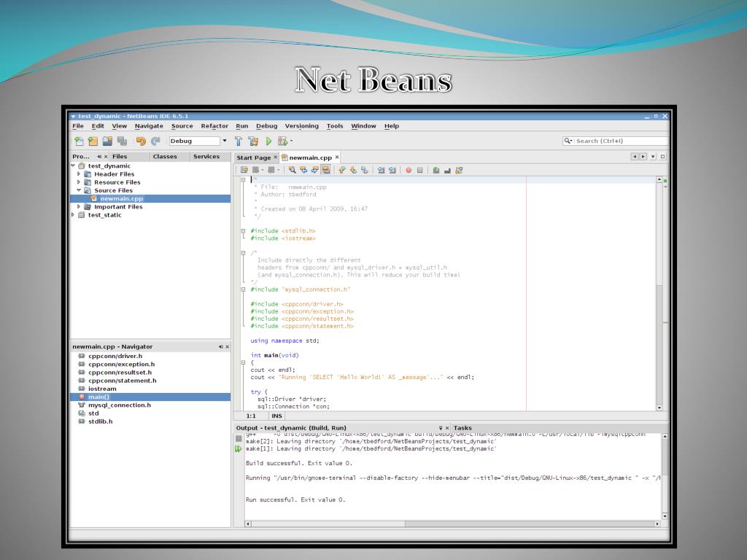The width and height of the screenshot is (747, 560).
Task: Click the green Re-run icon in Output panel
Action: [239, 448]
